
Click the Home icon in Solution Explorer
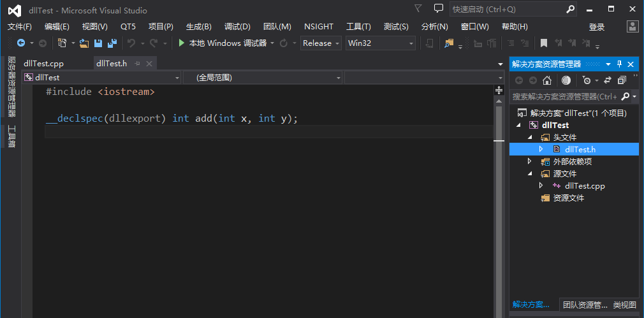(x=546, y=80)
